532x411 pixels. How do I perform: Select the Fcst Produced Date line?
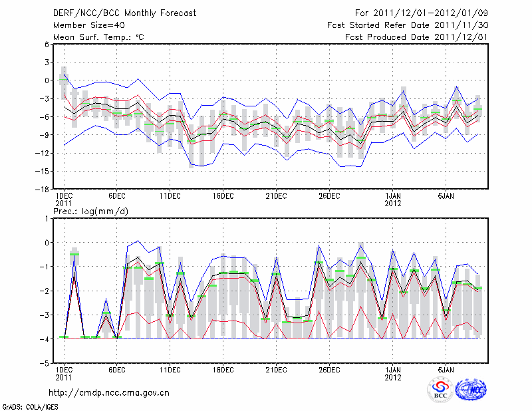(417, 37)
